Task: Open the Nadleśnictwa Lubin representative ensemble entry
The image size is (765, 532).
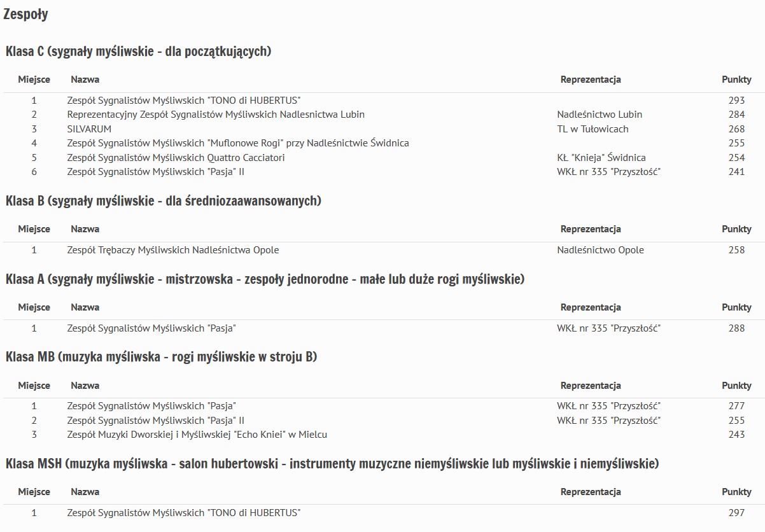Action: [216, 115]
